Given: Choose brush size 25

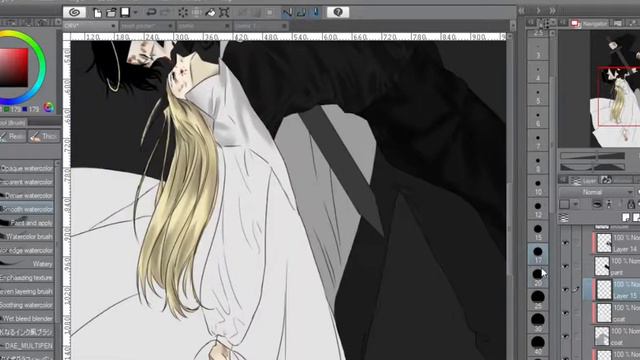Looking at the screenshot, I should pos(538,300).
